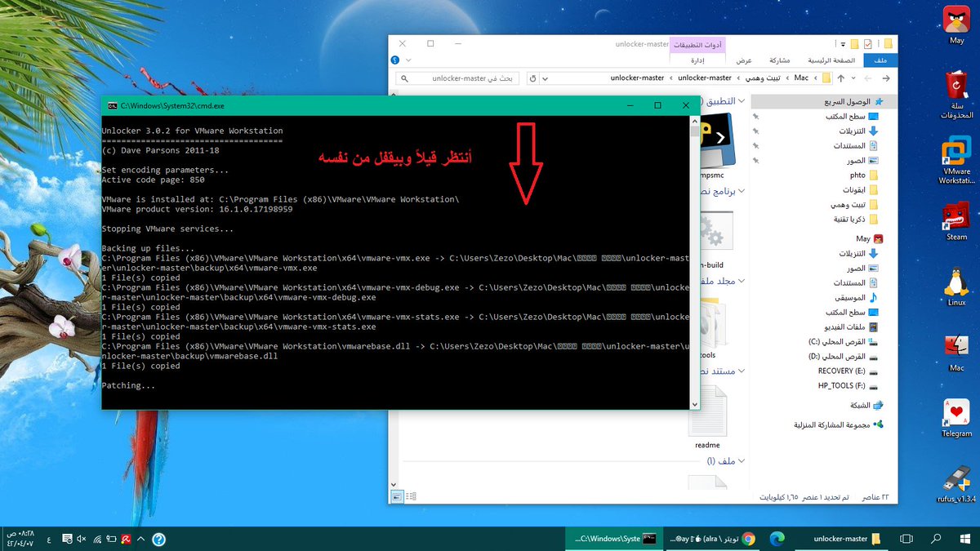Image resolution: width=980 pixels, height=551 pixels.
Task: Open the Mac folder desktop icon
Action: [956, 353]
